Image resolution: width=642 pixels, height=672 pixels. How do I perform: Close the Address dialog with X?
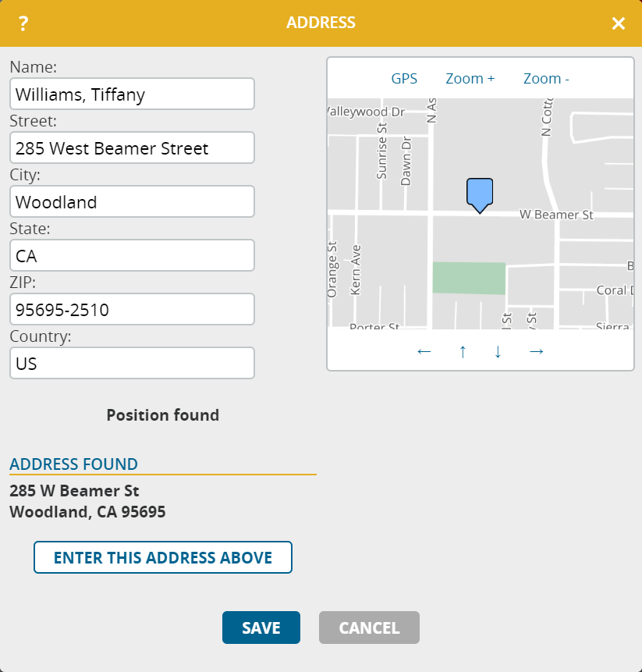619,23
